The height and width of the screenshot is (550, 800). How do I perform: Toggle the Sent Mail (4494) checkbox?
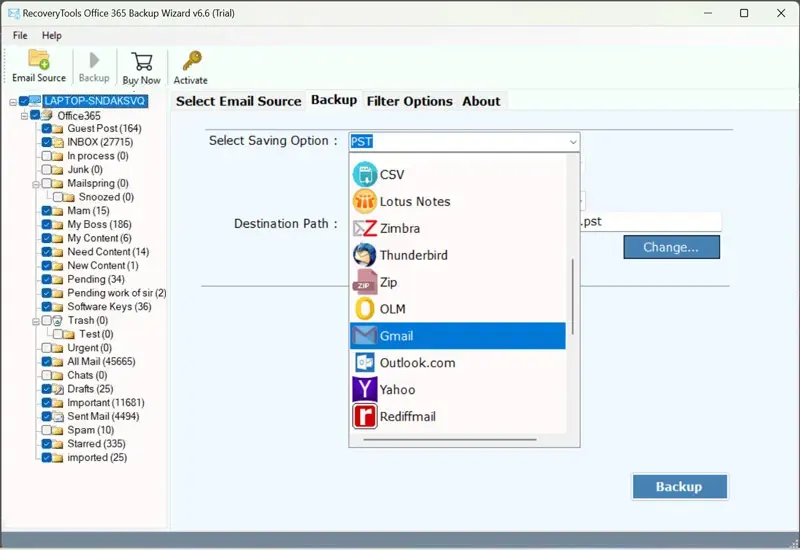coord(46,416)
